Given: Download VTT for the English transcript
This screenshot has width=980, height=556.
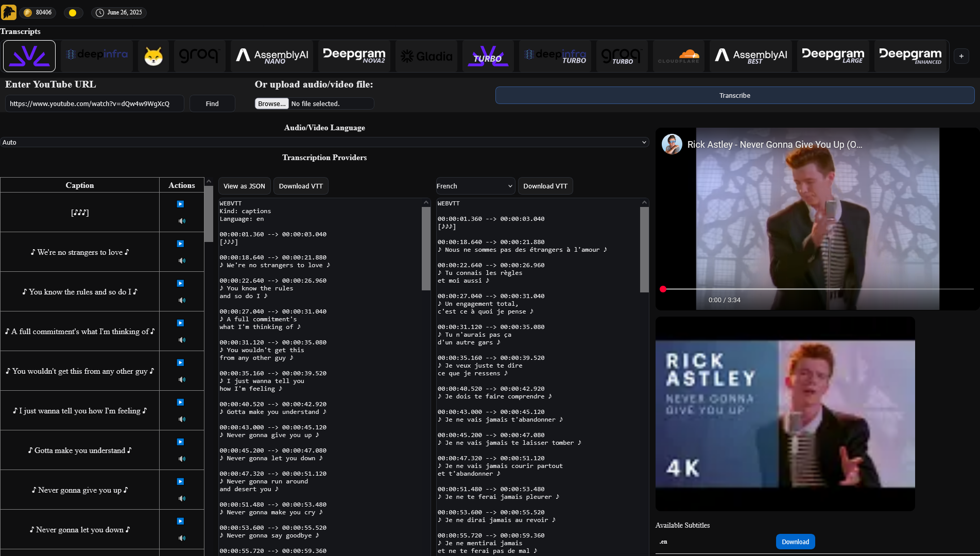Looking at the screenshot, I should pos(301,186).
